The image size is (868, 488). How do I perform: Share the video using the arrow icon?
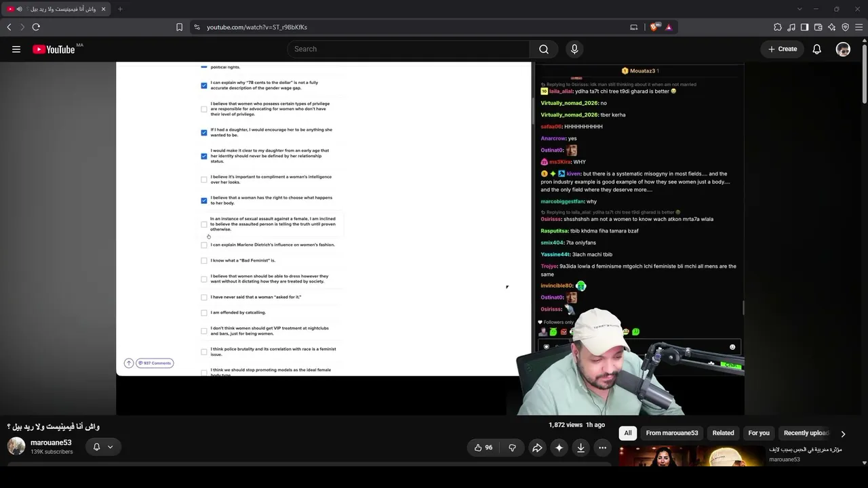tap(537, 447)
